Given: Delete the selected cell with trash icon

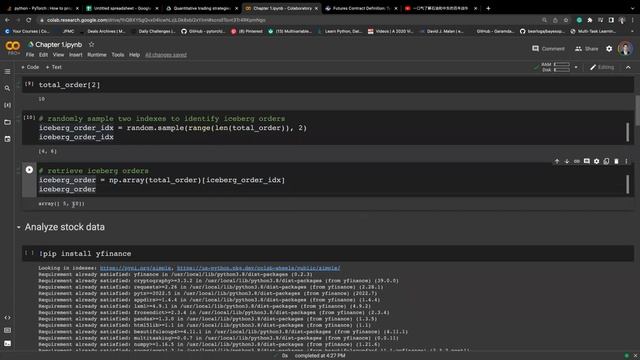Looking at the screenshot, I should tap(616, 162).
